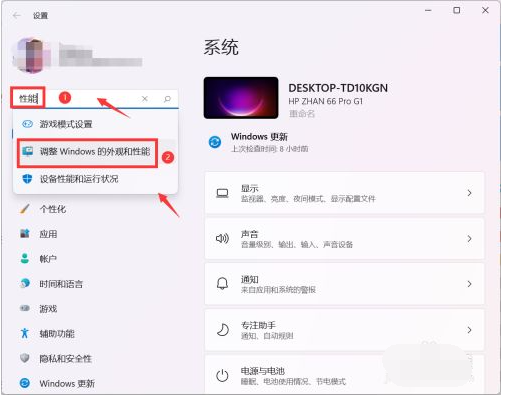Open the 声音 settings card
The height and width of the screenshot is (397, 505).
click(344, 239)
